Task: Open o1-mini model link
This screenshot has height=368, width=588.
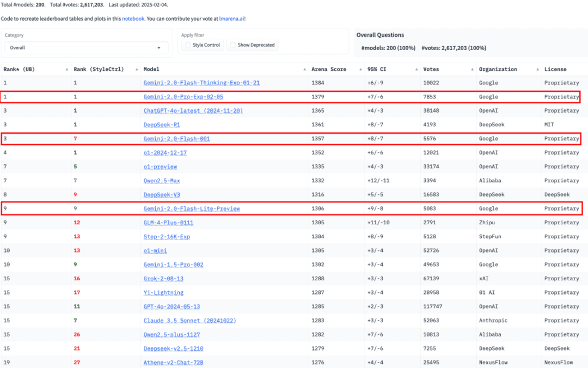Action: pos(155,250)
